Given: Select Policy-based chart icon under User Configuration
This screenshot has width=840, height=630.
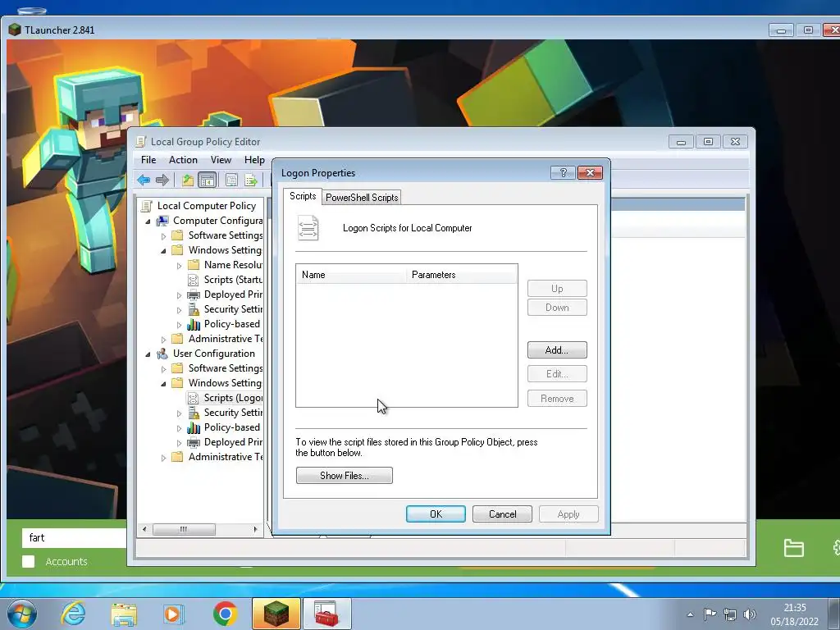Looking at the screenshot, I should pyautogui.click(x=194, y=427).
